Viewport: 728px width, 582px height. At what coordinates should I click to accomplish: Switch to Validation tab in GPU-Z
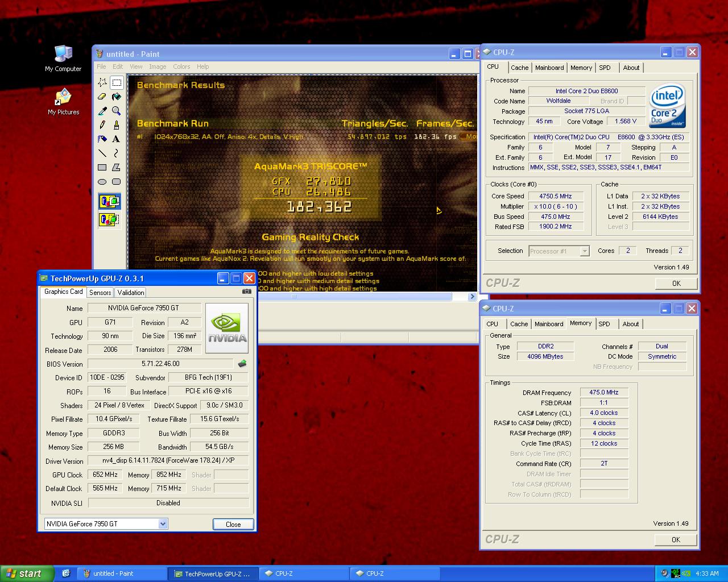131,293
